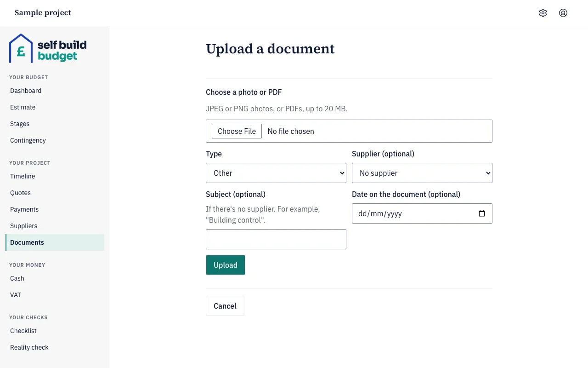Click the Self Build Budget logo
588x368 pixels.
click(x=48, y=48)
